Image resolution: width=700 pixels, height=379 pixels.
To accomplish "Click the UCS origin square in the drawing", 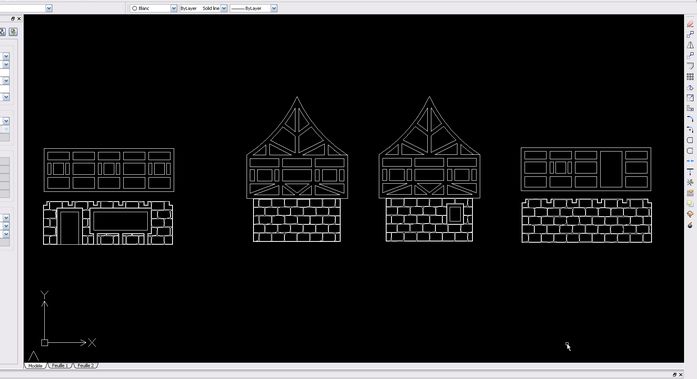I will point(45,343).
